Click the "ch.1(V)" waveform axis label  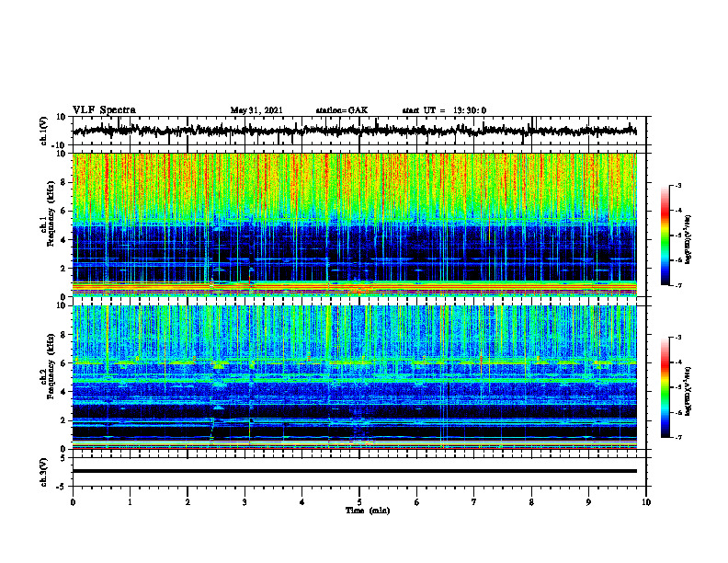(x=44, y=131)
